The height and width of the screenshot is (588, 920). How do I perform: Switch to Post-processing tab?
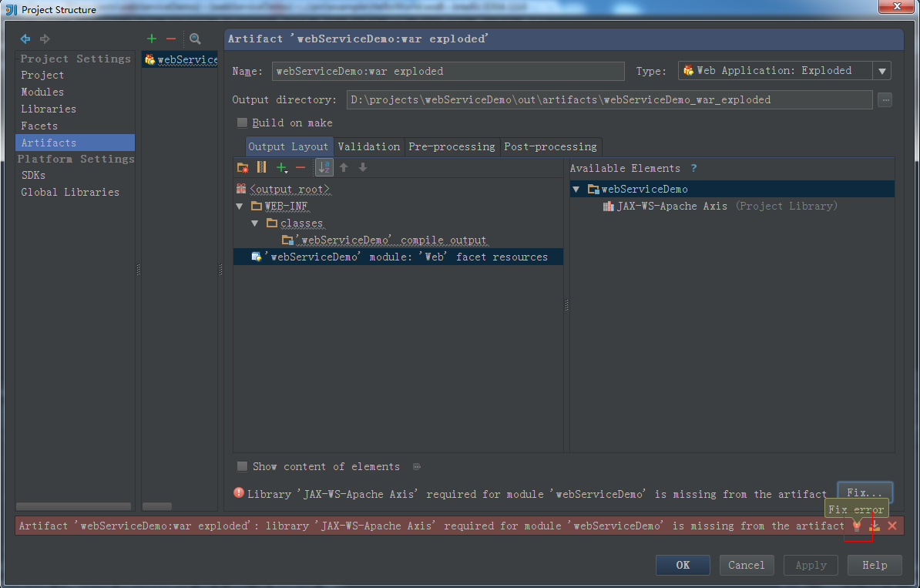550,146
